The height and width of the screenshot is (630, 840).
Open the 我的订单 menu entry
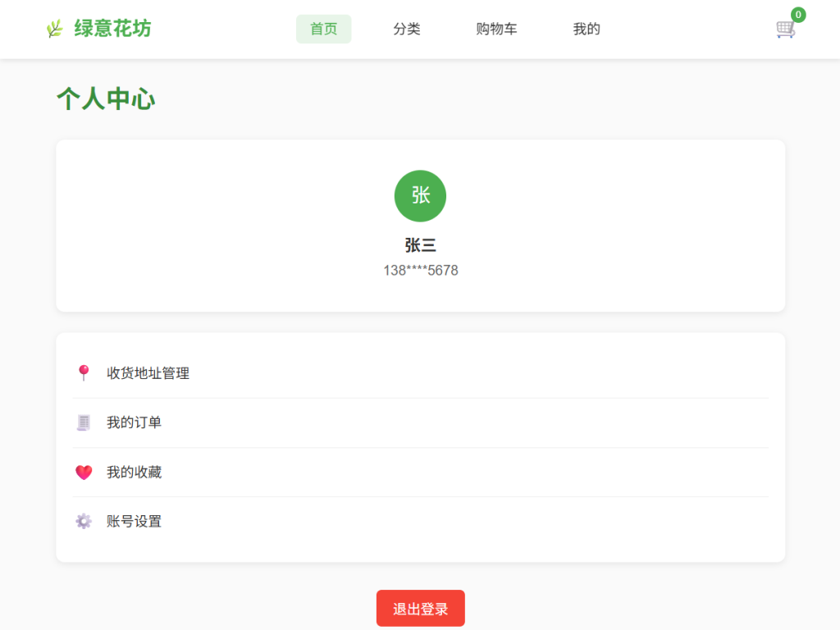pyautogui.click(x=134, y=422)
